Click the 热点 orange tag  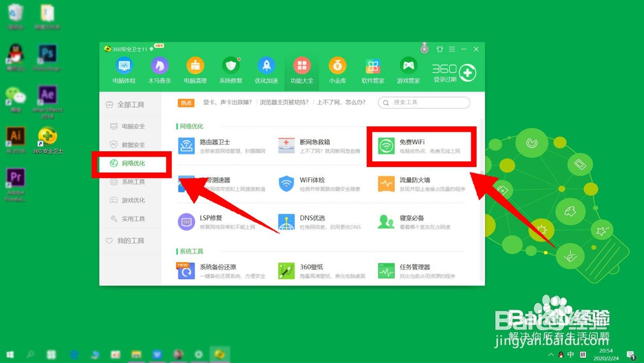[x=186, y=103]
